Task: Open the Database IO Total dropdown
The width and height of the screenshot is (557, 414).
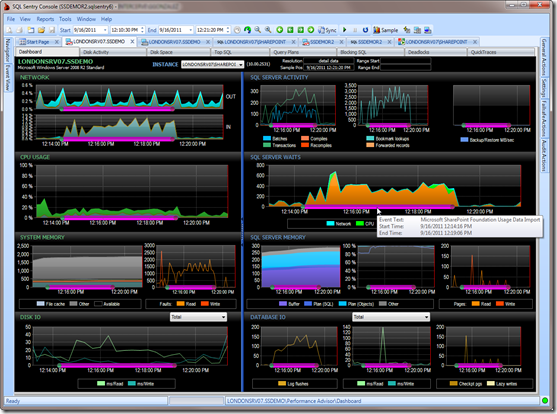Action: click(x=391, y=317)
